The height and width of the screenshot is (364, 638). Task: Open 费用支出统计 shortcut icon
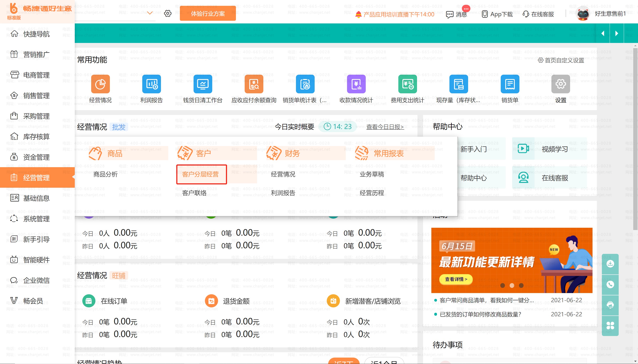[x=407, y=84]
